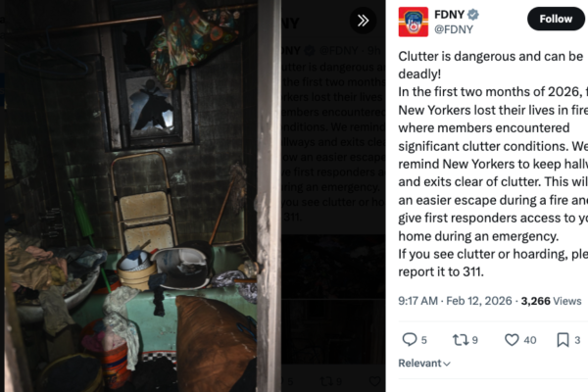Collapse the side panel with double-arrow icon
Viewport: 588px width, 392px height.
(363, 21)
